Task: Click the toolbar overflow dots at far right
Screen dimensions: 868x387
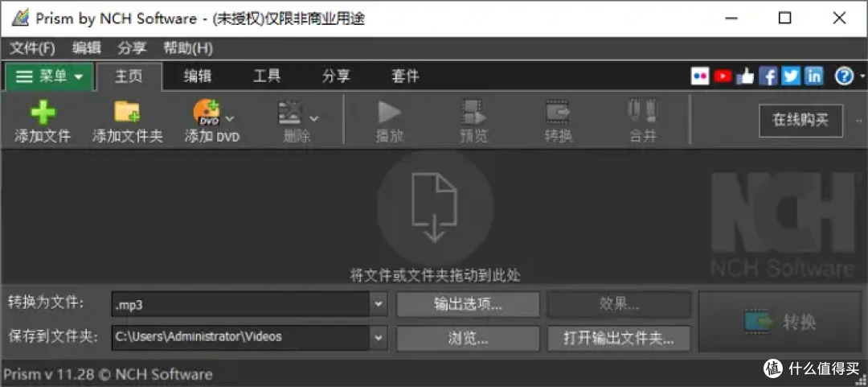Action: 859,121
